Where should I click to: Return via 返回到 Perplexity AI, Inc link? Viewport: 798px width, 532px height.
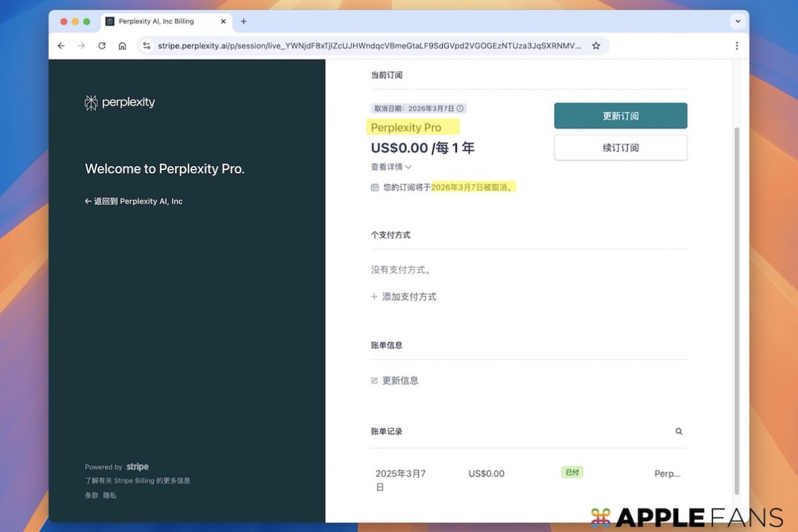134,201
